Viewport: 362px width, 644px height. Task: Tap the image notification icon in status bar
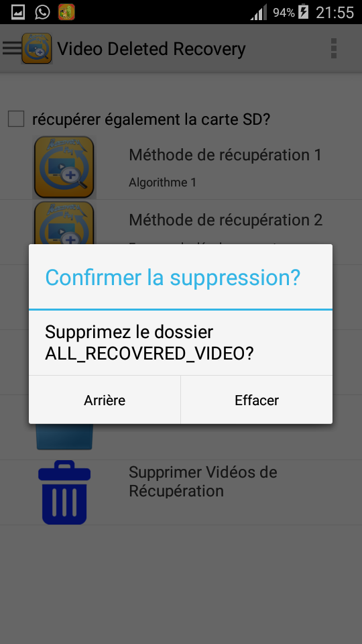point(18,12)
